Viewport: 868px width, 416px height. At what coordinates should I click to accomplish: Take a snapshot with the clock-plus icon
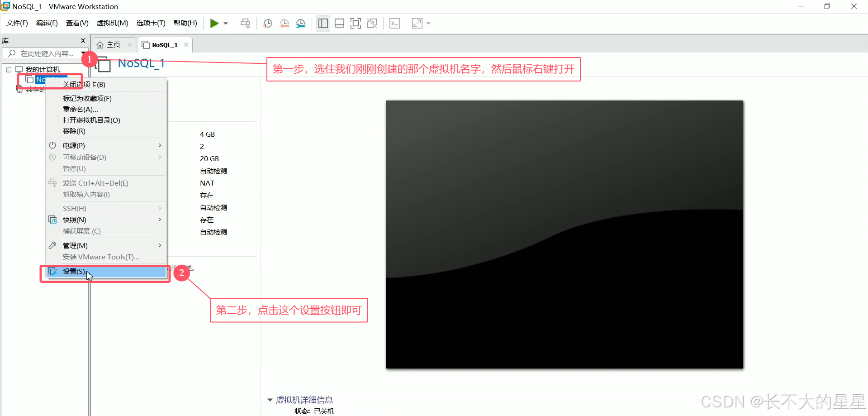tap(267, 24)
